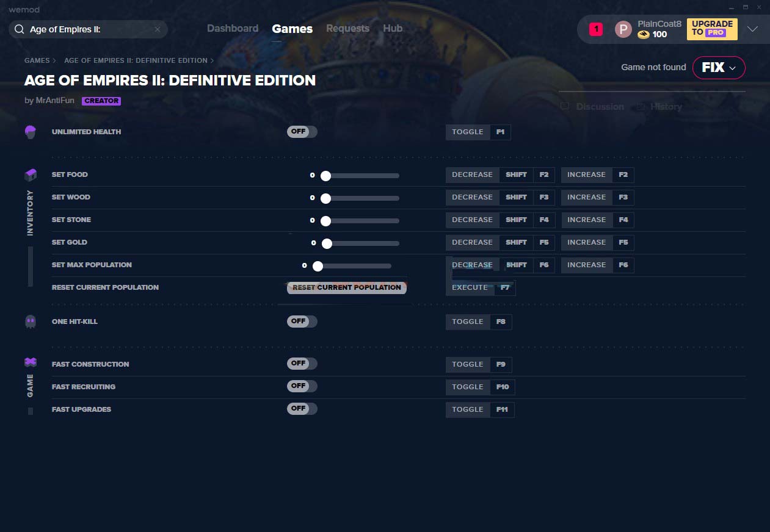Viewport: 770px width, 532px height.
Task: Open the History tab
Action: click(x=666, y=107)
